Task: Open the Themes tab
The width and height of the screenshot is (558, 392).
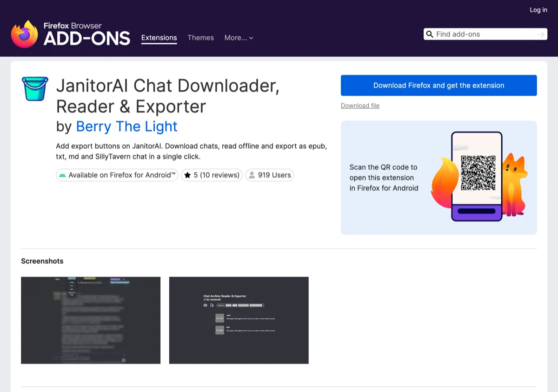Action: coord(200,38)
